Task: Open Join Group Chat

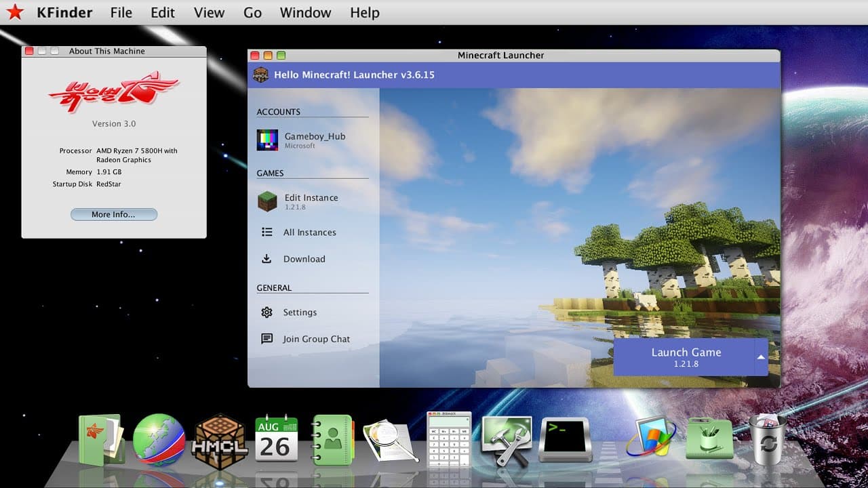Action: [313, 339]
